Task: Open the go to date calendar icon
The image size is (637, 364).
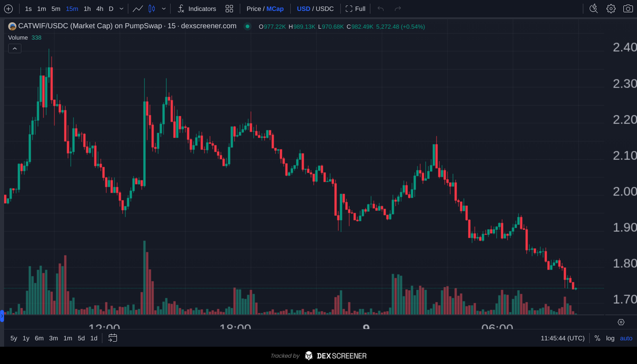Action: pyautogui.click(x=113, y=337)
